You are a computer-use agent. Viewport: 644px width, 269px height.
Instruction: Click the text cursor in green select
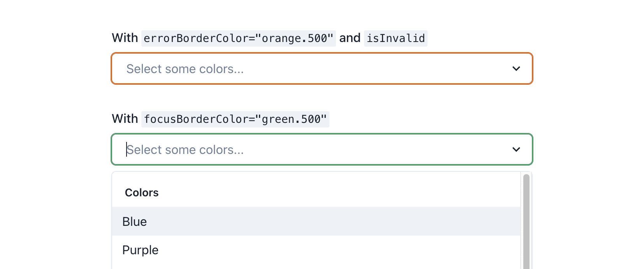click(127, 149)
